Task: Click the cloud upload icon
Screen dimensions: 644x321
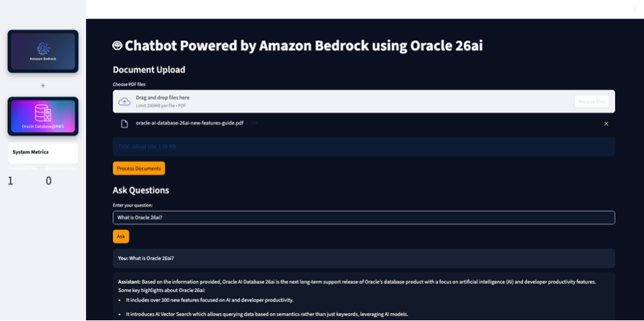Action: coord(125,101)
